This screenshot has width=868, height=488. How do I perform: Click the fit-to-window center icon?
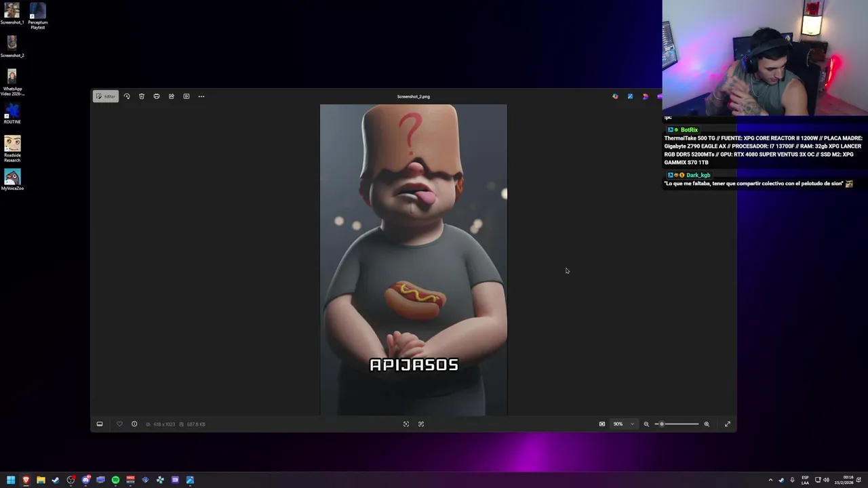[406, 424]
